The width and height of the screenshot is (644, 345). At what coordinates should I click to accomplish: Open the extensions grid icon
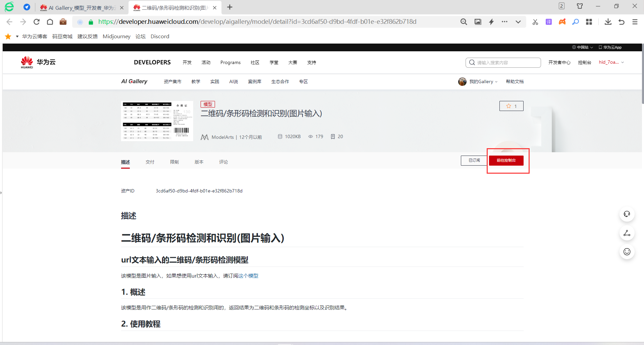589,22
